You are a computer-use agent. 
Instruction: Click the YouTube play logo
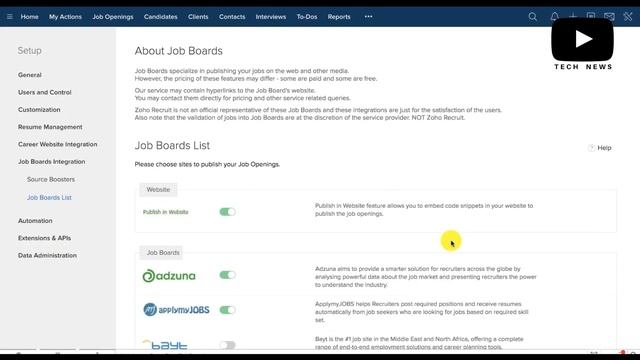(x=582, y=40)
